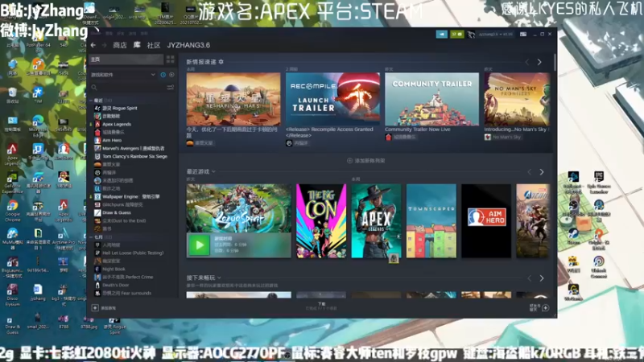Open the Community Trailer news card
This screenshot has height=362, width=644.
[x=431, y=99]
